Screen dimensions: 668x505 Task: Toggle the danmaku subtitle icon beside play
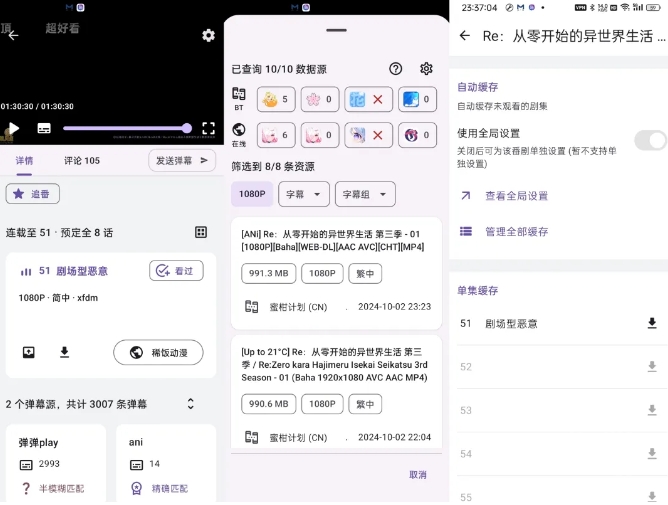(x=44, y=128)
